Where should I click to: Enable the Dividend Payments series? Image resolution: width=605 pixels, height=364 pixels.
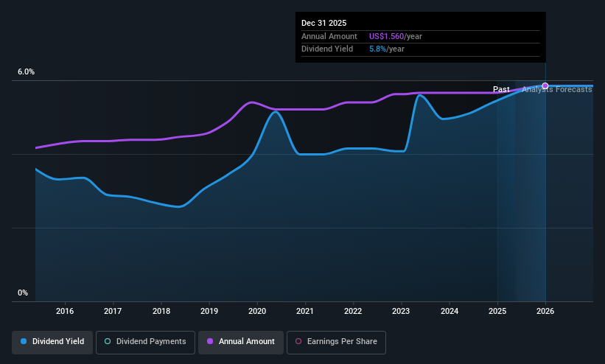(145, 342)
